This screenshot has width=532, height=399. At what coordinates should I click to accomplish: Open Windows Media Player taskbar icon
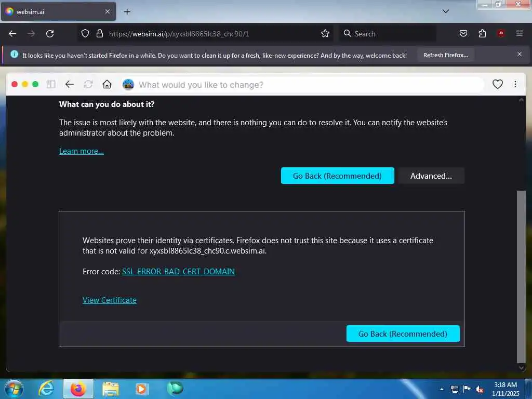141,389
